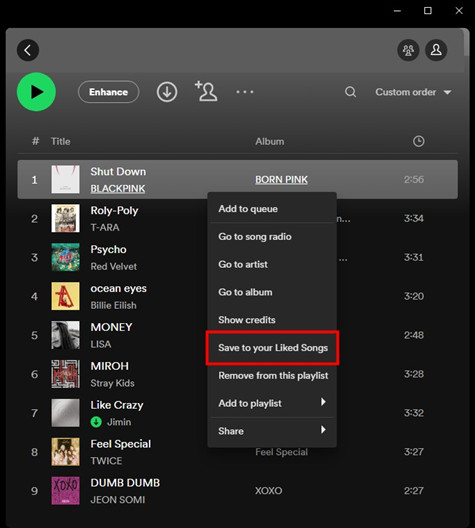The image size is (475, 528).
Task: Select the MIROH track title
Action: click(x=109, y=366)
